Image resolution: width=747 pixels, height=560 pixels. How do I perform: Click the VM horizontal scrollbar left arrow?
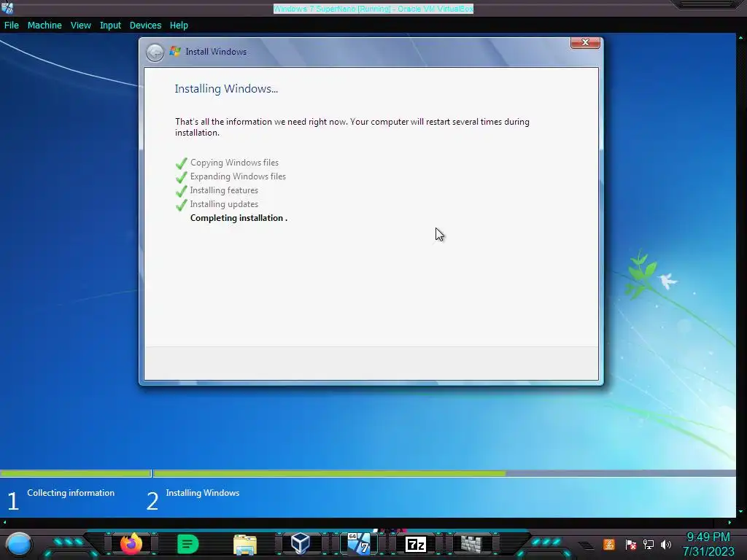[4, 522]
